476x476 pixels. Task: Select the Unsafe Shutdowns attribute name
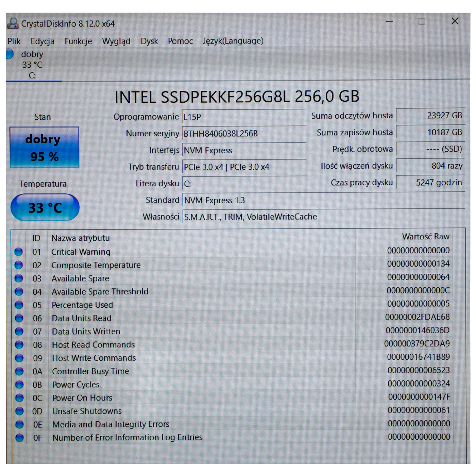pyautogui.click(x=87, y=411)
